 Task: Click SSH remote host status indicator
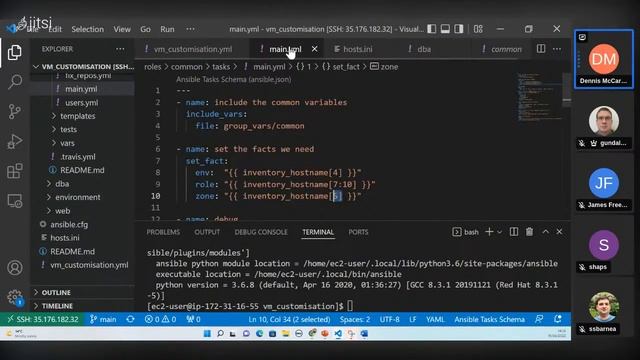(42, 319)
